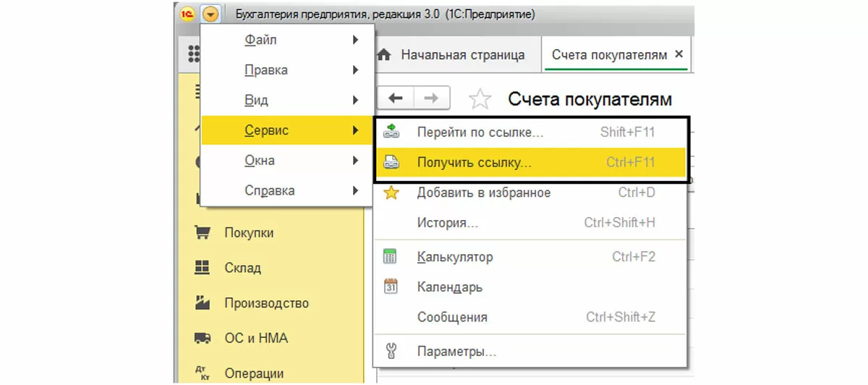The height and width of the screenshot is (385, 868).
Task: Select Получить ссылку menu item
Action: pos(474,163)
